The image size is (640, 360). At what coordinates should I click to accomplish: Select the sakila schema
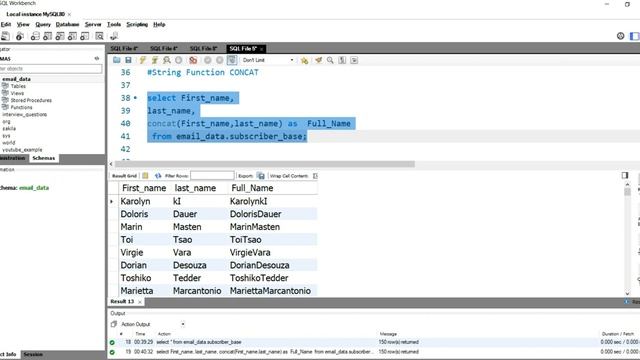[x=9, y=129]
